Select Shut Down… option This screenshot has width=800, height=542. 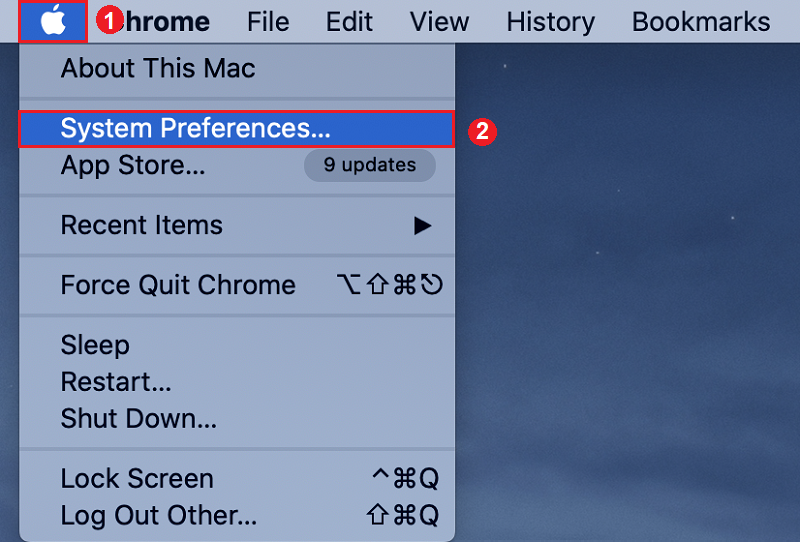pyautogui.click(x=138, y=418)
